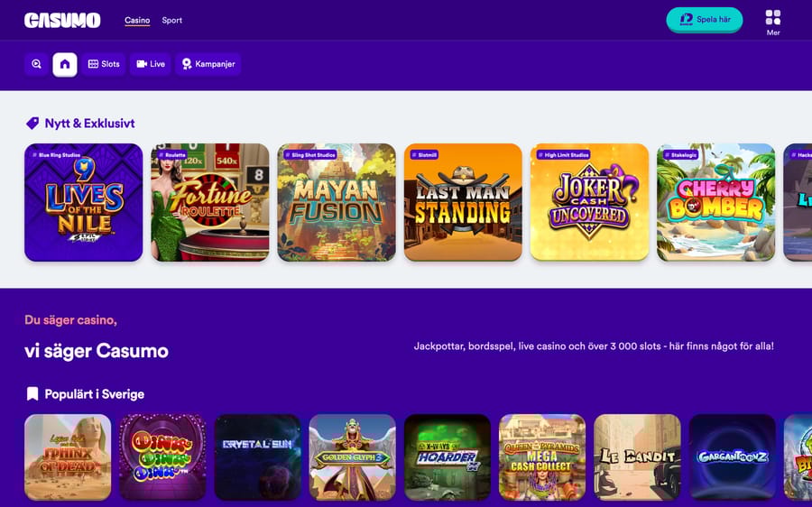Screen dimensions: 812x507
Task: Switch to the Sport tab
Action: (172, 20)
